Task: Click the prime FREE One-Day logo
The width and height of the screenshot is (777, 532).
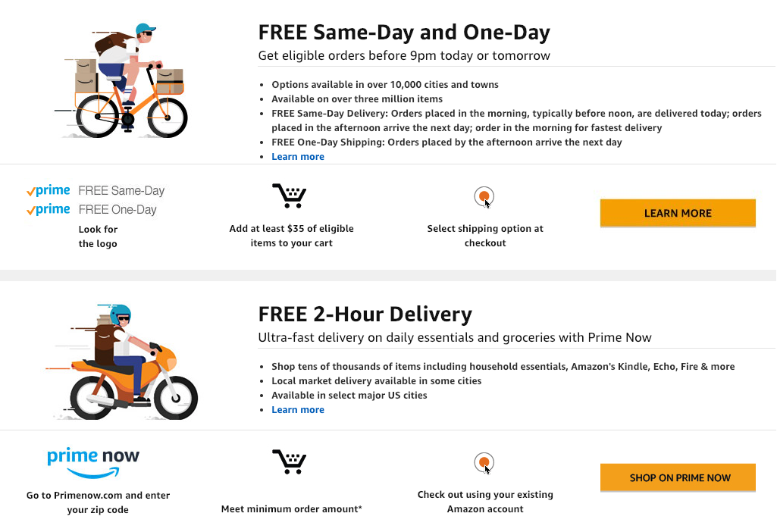Action: (92, 209)
